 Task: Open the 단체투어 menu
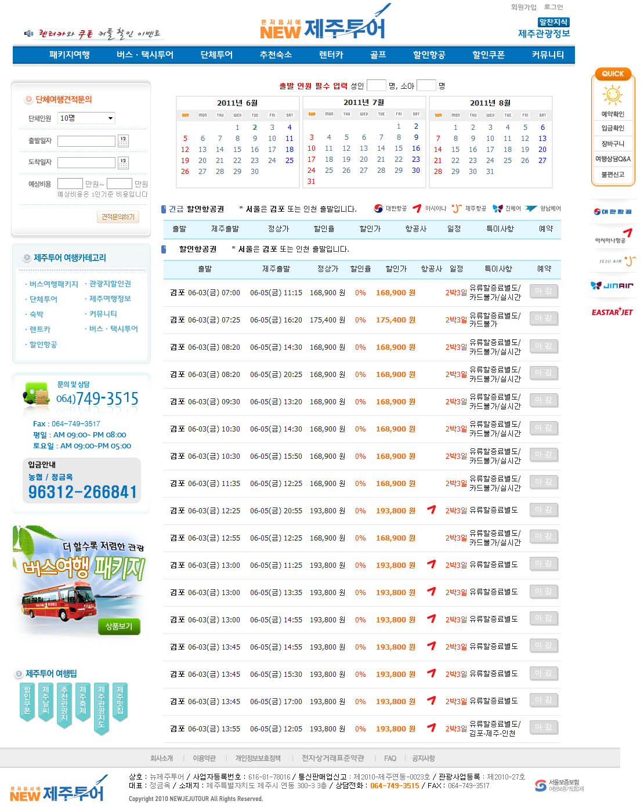pyautogui.click(x=216, y=55)
